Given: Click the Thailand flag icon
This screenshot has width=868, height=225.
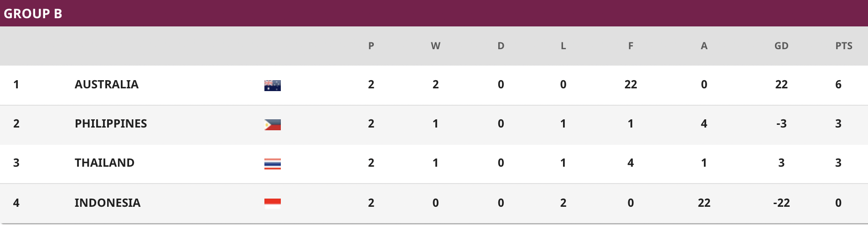Looking at the screenshot, I should (x=273, y=164).
